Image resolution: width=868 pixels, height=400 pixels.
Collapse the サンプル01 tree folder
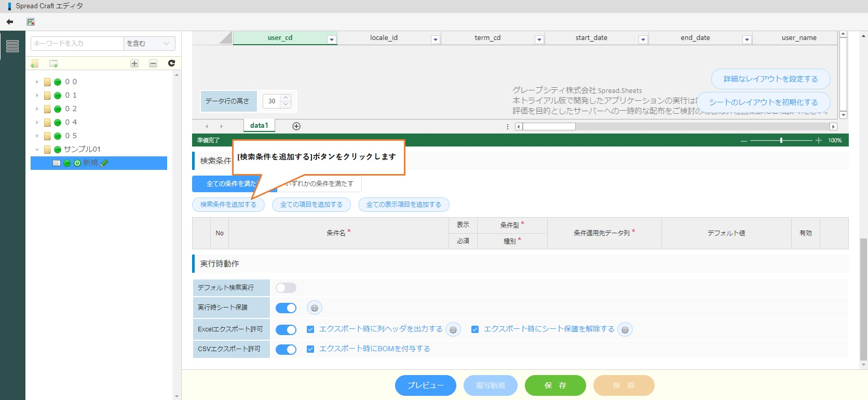pos(37,150)
